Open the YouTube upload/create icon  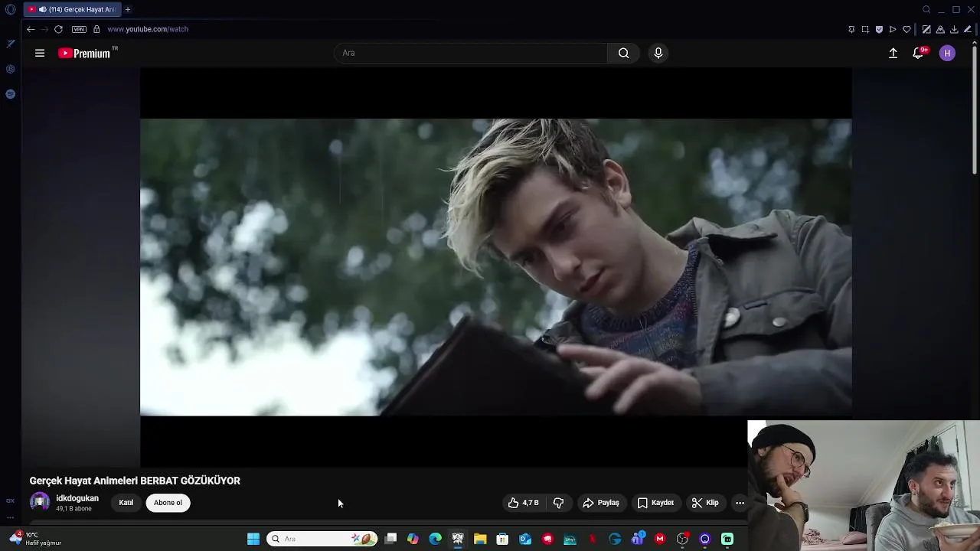pyautogui.click(x=893, y=53)
